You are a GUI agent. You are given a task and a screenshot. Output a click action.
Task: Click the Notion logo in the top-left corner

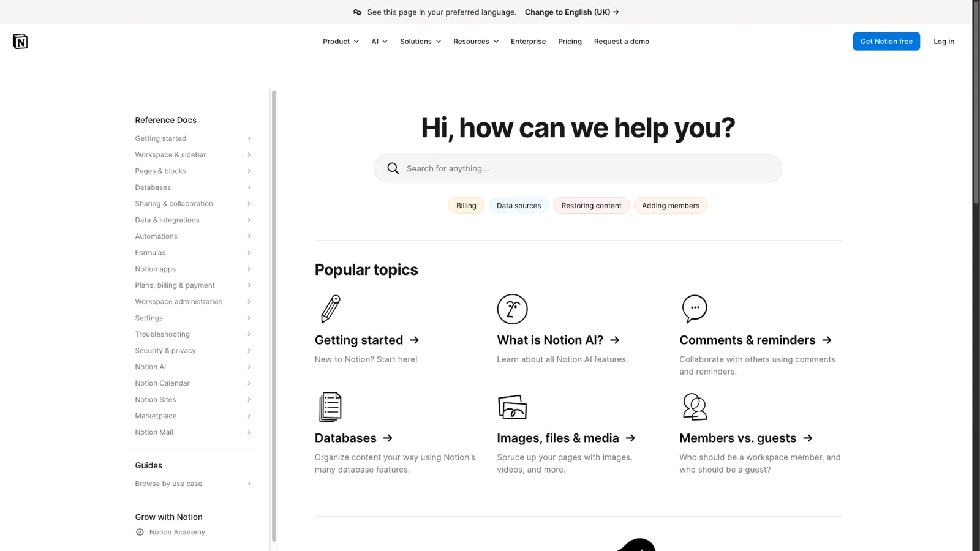pyautogui.click(x=20, y=41)
